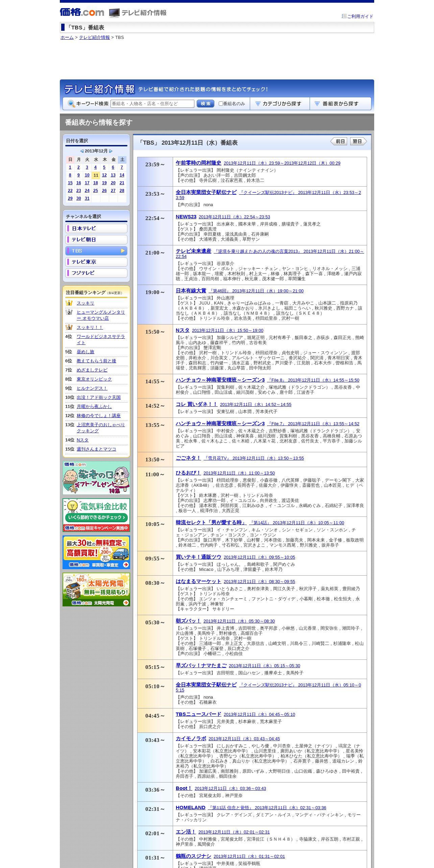The height and width of the screenshot is (868, 434).
Task: Open 月曜から夜ふかし ranking link
Action: point(94,407)
